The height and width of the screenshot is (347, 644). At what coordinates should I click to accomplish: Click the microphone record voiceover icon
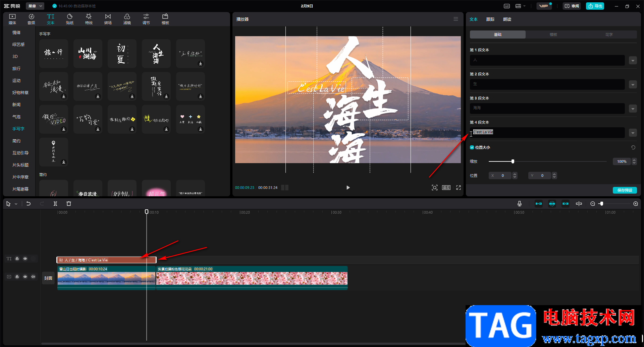(x=520, y=204)
